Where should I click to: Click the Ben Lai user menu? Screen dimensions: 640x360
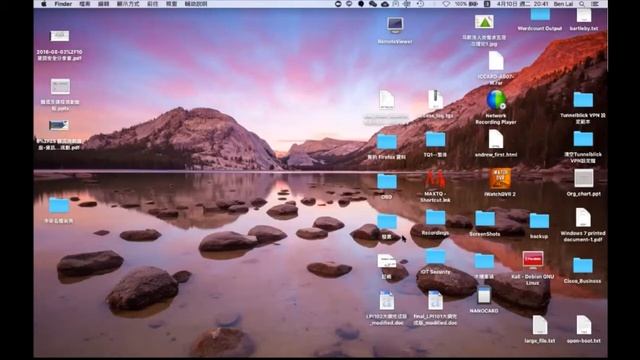tap(563, 4)
